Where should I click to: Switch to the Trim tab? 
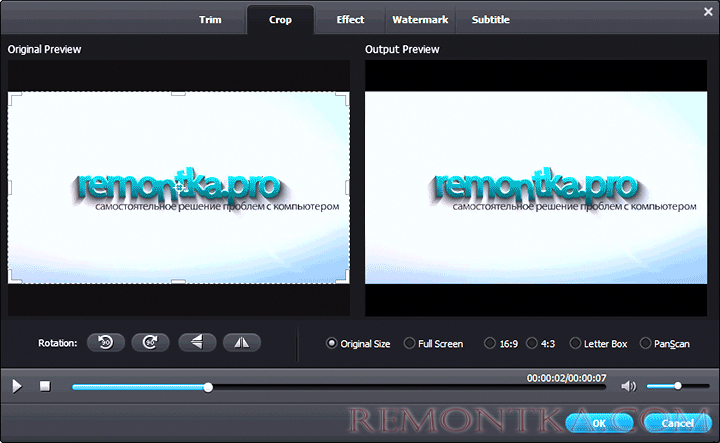pos(210,19)
